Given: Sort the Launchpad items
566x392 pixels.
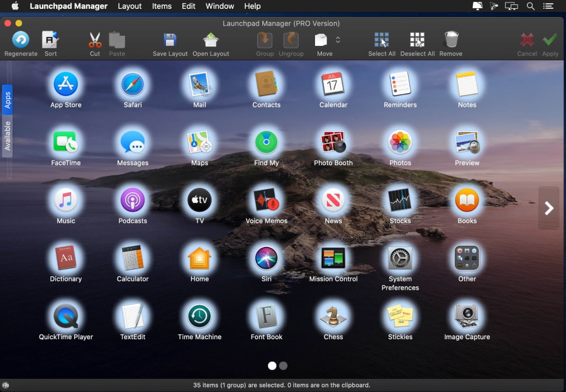Looking at the screenshot, I should click(x=50, y=40).
